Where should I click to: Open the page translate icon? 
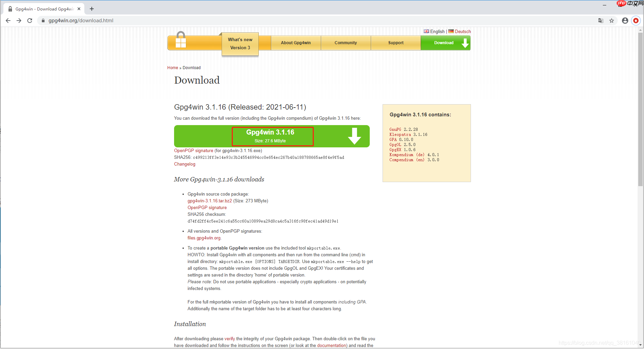click(600, 21)
